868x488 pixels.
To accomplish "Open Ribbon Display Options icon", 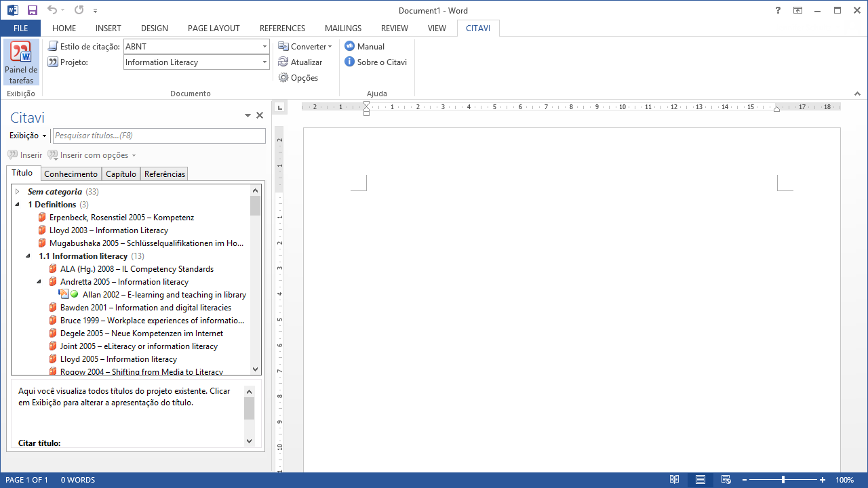I will click(x=797, y=10).
